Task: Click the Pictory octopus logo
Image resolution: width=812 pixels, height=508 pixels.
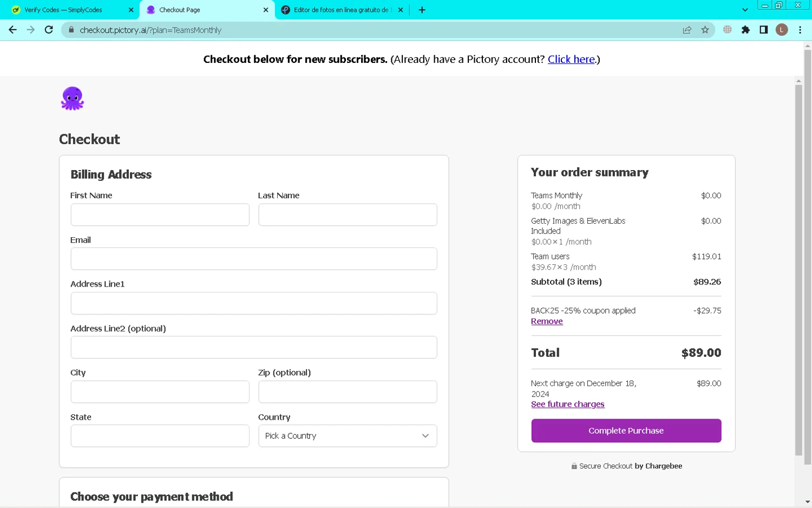Action: (x=72, y=99)
